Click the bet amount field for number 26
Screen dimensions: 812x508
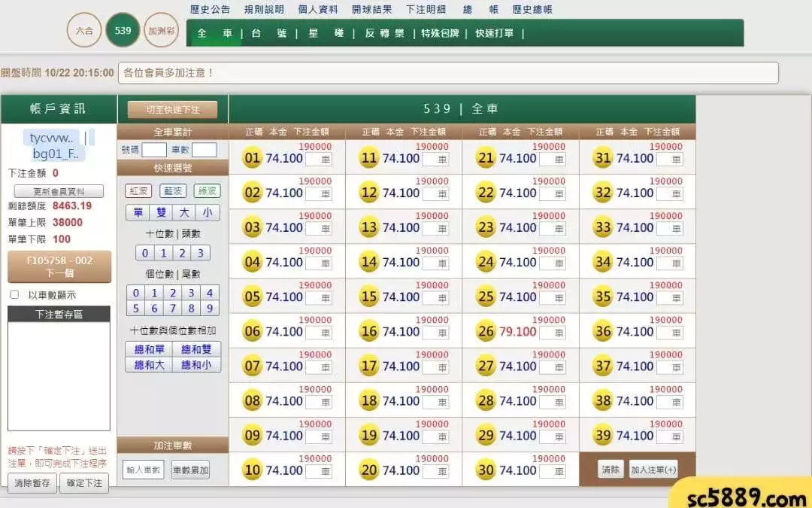pos(553,333)
